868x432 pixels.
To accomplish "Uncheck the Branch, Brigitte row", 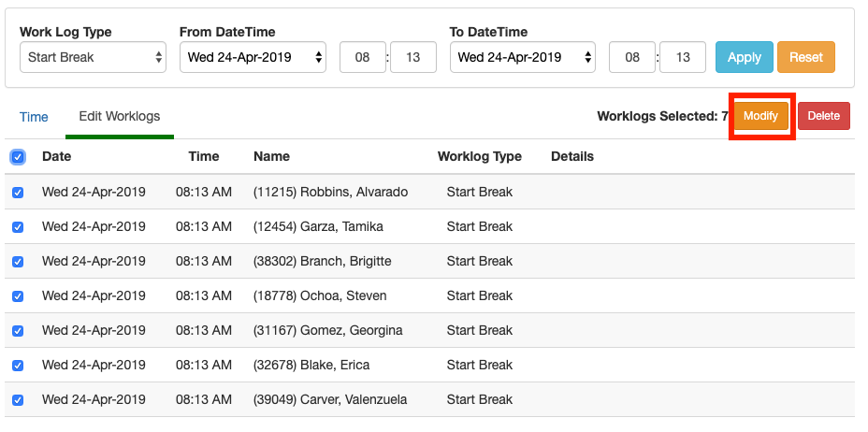I will tap(18, 262).
